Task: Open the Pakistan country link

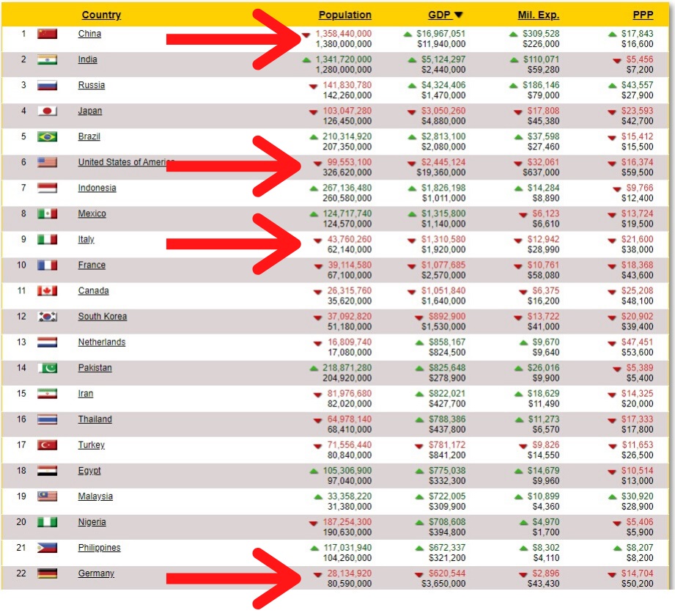Action: (95, 368)
